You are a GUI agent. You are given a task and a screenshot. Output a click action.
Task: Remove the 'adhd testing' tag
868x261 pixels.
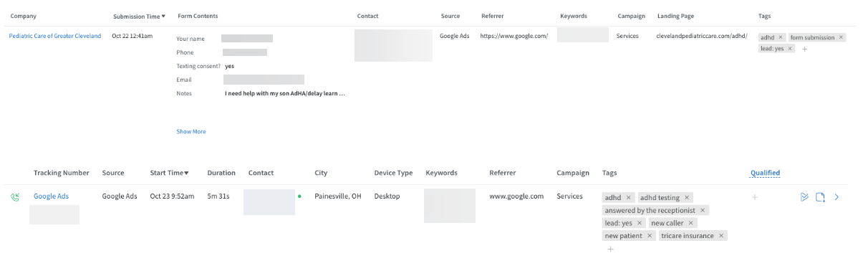click(x=687, y=197)
